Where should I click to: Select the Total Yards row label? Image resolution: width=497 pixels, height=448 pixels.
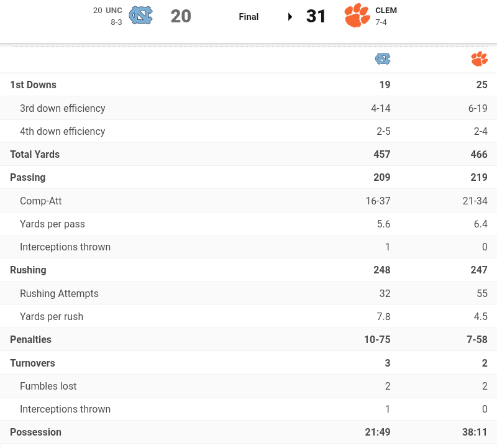click(x=35, y=154)
